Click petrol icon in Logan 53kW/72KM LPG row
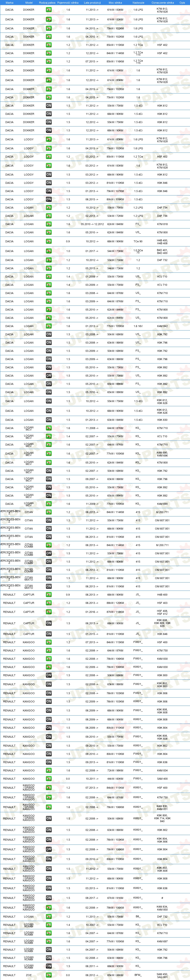 49,216
